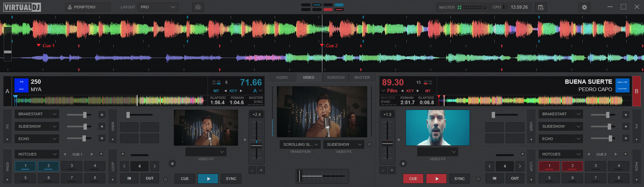Expand deck A ECHO plus button

point(102,138)
